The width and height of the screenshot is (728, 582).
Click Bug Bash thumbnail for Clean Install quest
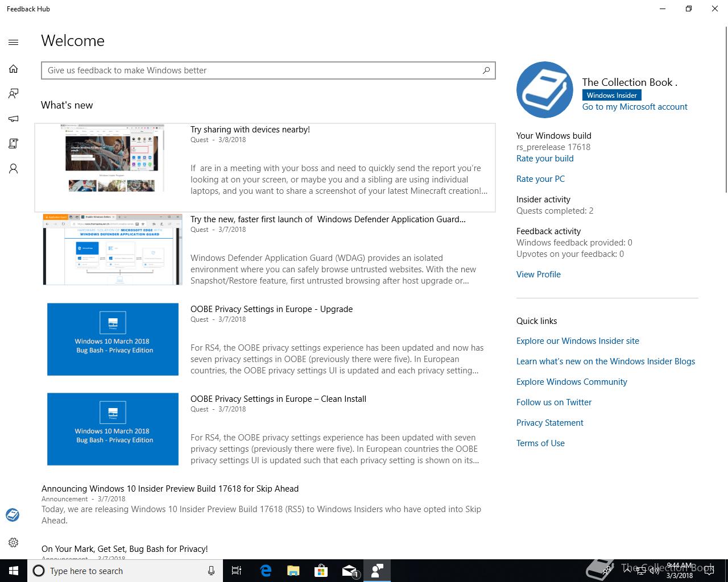(113, 429)
